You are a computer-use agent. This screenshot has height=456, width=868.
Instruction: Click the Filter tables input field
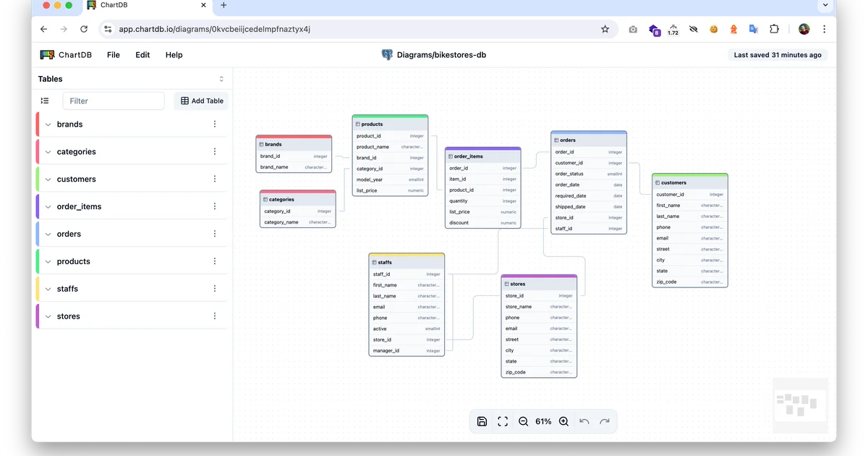114,101
